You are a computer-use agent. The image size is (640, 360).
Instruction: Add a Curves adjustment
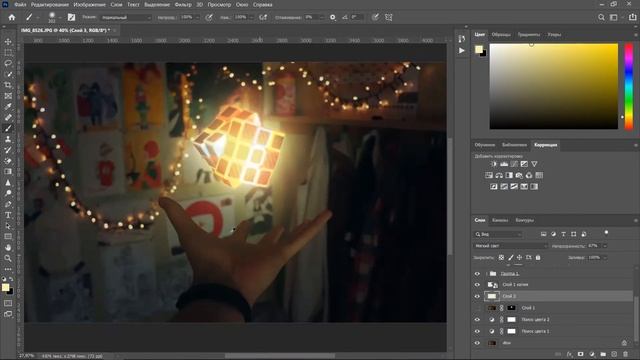(x=514, y=164)
